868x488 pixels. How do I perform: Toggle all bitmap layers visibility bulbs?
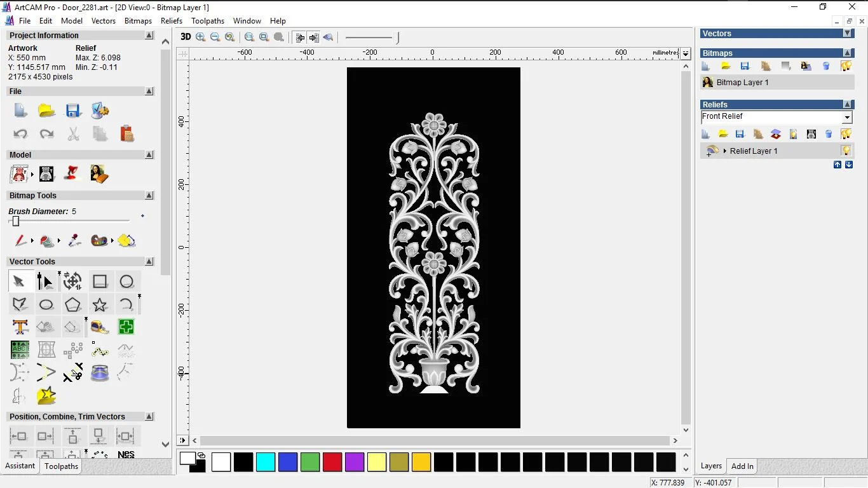846,66
